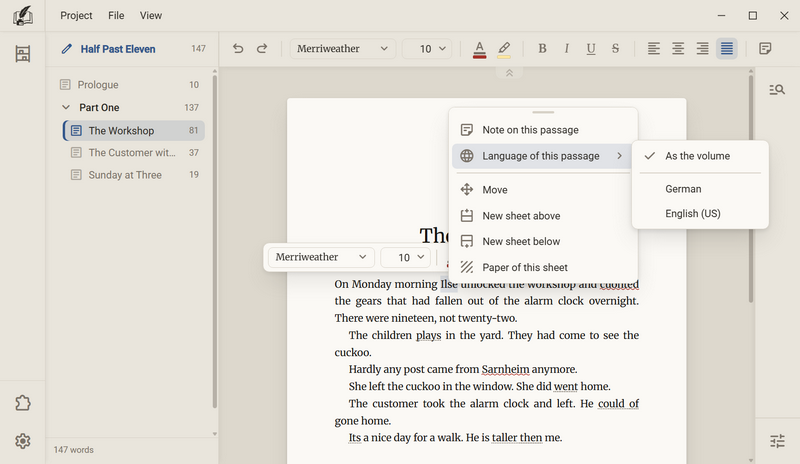
Task: Open the settings gear in sidebar
Action: tap(22, 441)
